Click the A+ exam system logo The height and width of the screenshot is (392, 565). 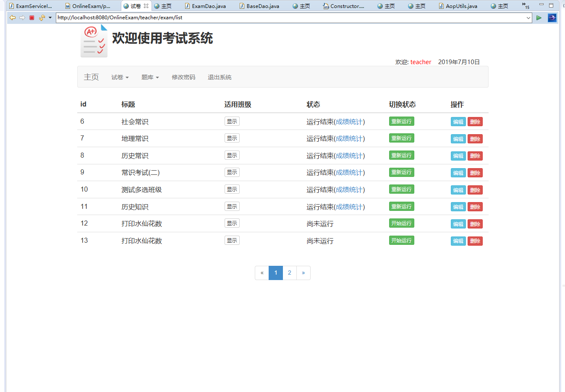tap(94, 41)
